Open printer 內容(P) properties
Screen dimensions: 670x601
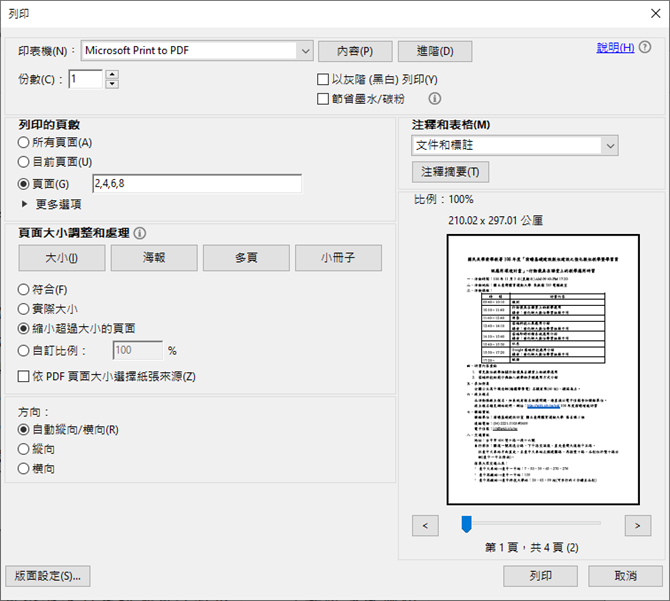[355, 51]
